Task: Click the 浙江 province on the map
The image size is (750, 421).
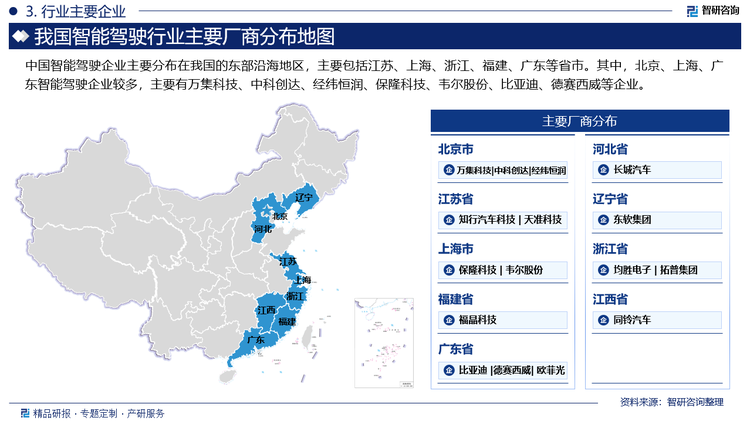Action: (295, 297)
